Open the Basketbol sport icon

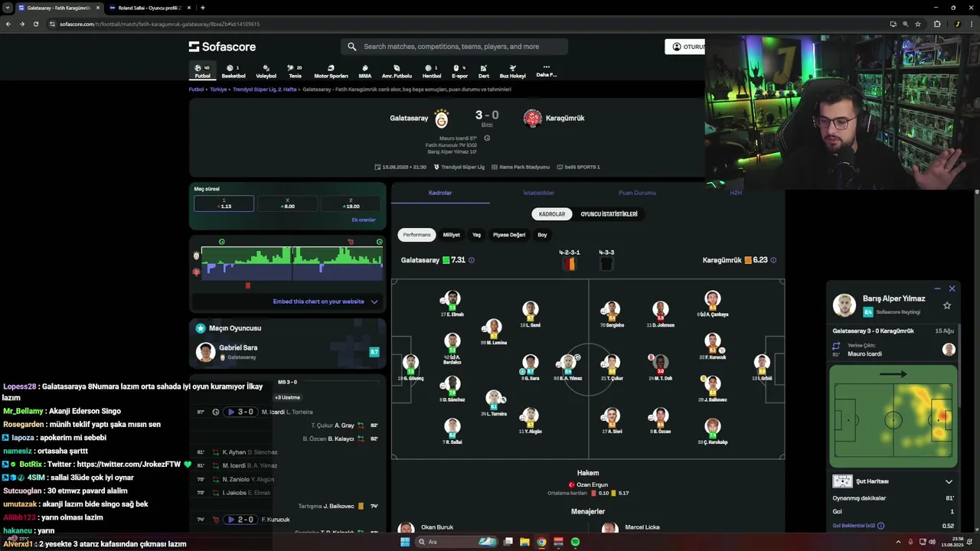[x=234, y=71]
